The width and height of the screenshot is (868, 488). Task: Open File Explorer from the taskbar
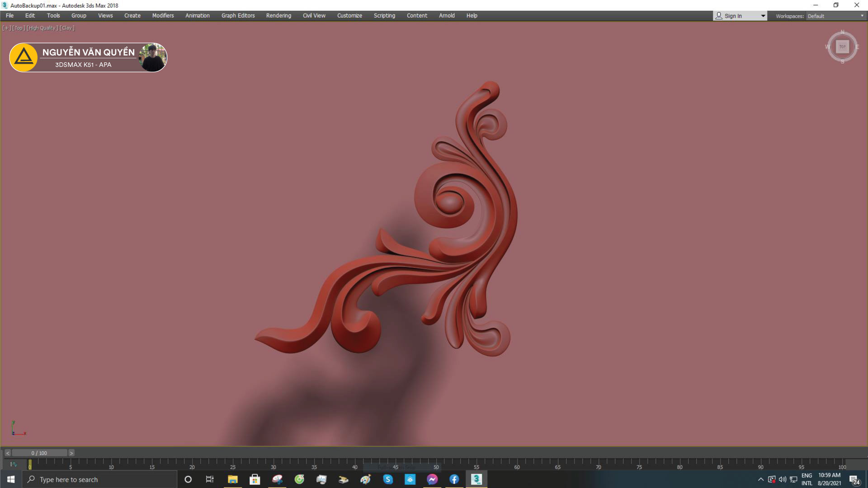pyautogui.click(x=233, y=479)
